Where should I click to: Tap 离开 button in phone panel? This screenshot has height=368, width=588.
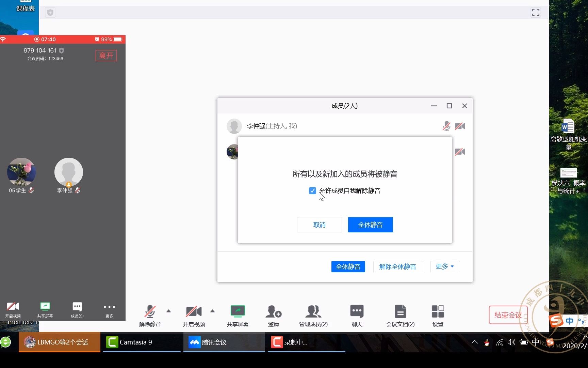[x=106, y=56]
